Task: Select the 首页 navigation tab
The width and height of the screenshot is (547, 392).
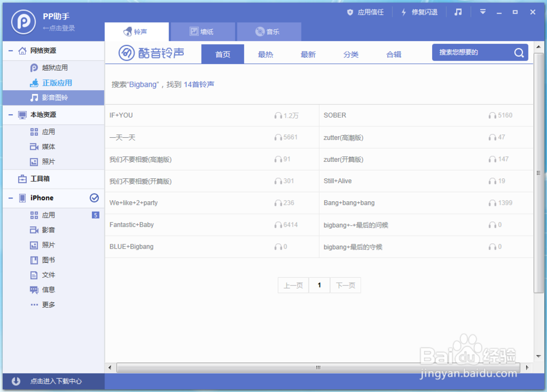Action: point(223,54)
